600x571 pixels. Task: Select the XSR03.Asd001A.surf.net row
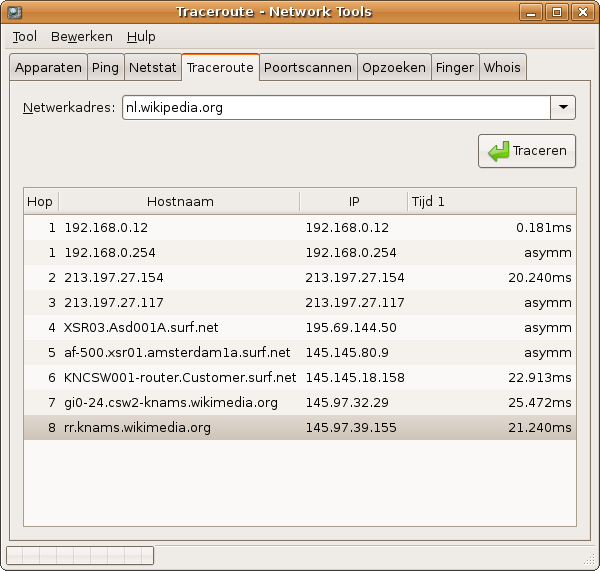(300, 327)
